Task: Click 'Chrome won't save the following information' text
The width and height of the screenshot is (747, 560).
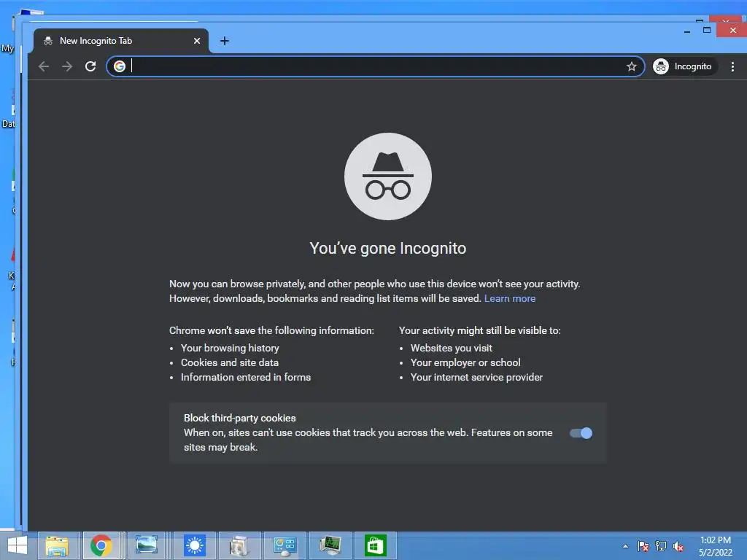Action: click(x=271, y=330)
